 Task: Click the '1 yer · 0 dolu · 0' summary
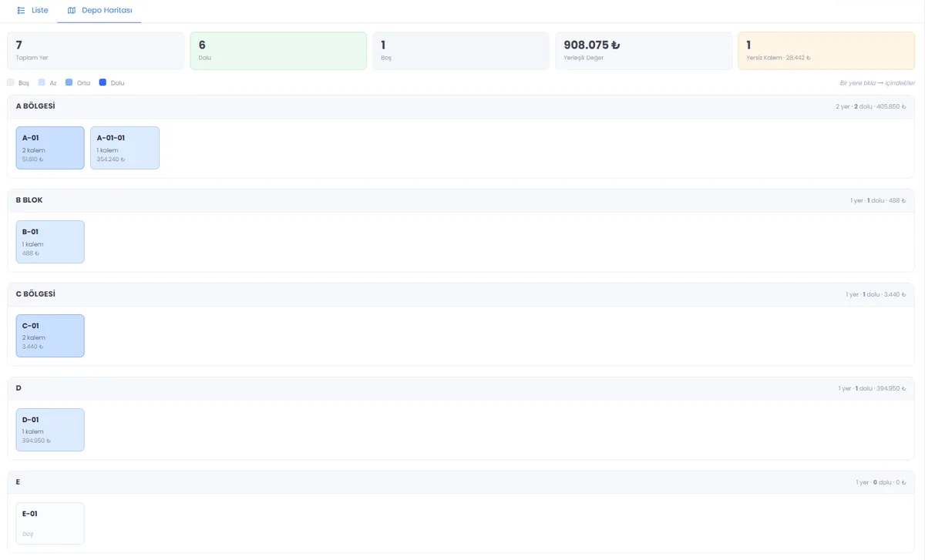pos(881,482)
